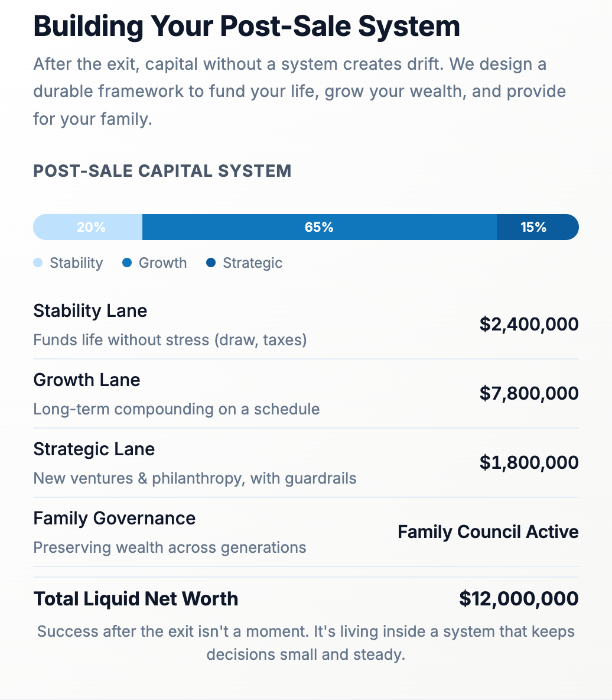612x700 pixels.
Task: Click the POST-SALE CAPITAL SYSTEM section label
Action: coord(162,171)
